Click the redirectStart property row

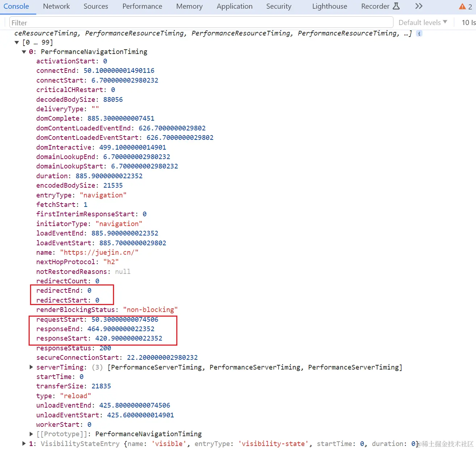(68, 300)
